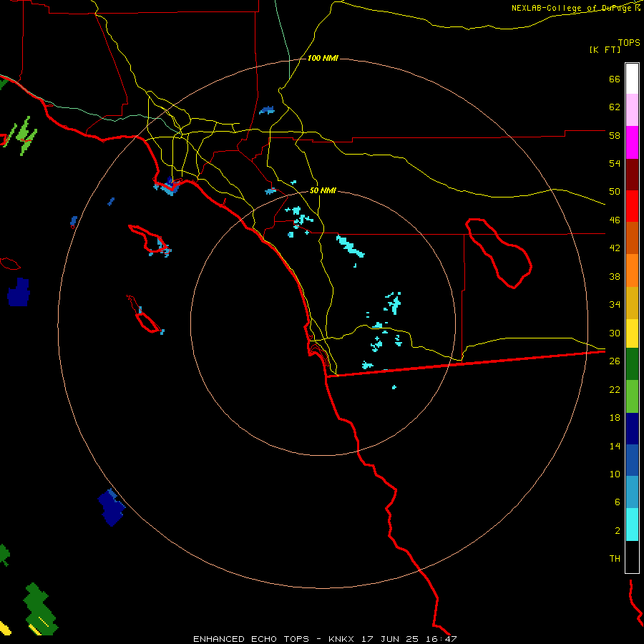Viewport: 644px width, 644px height.
Task: Click the legend value '50'
Action: [x=615, y=192]
